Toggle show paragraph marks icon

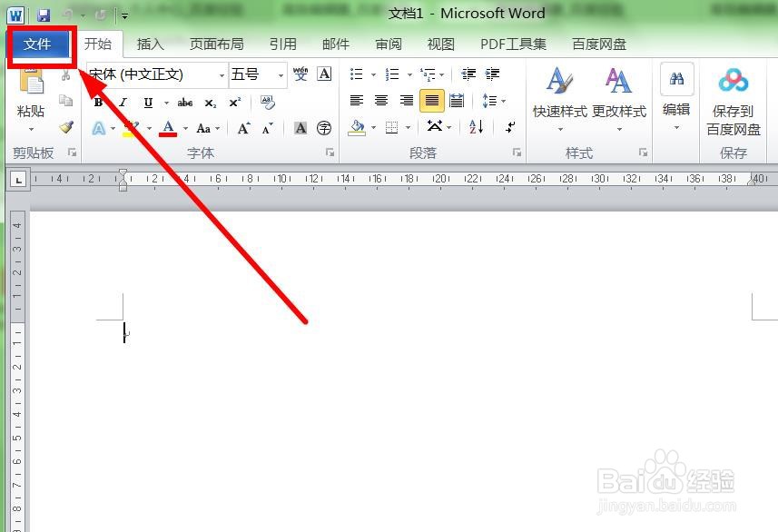509,127
